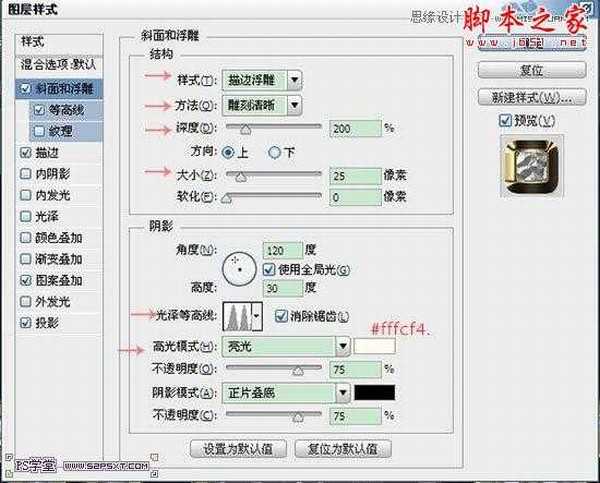600x483 pixels.
Task: Click the 大小 value field showing 25
Action: (x=355, y=176)
